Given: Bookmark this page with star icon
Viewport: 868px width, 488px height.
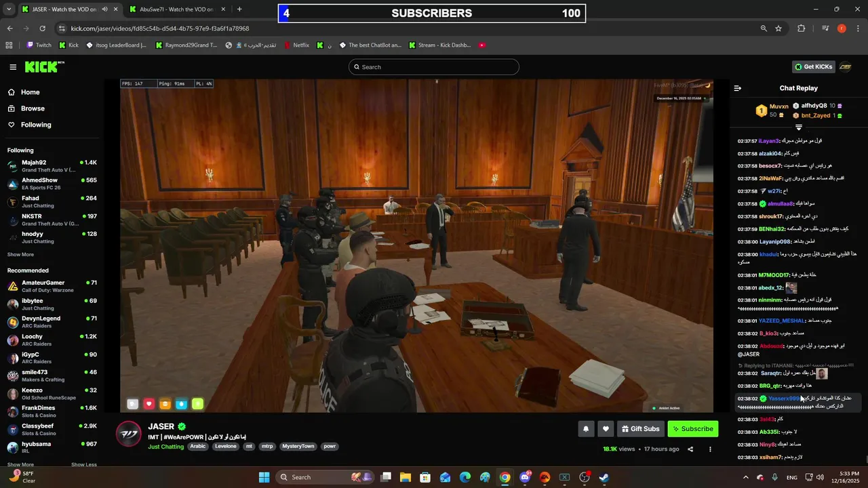Looking at the screenshot, I should pos(778,28).
